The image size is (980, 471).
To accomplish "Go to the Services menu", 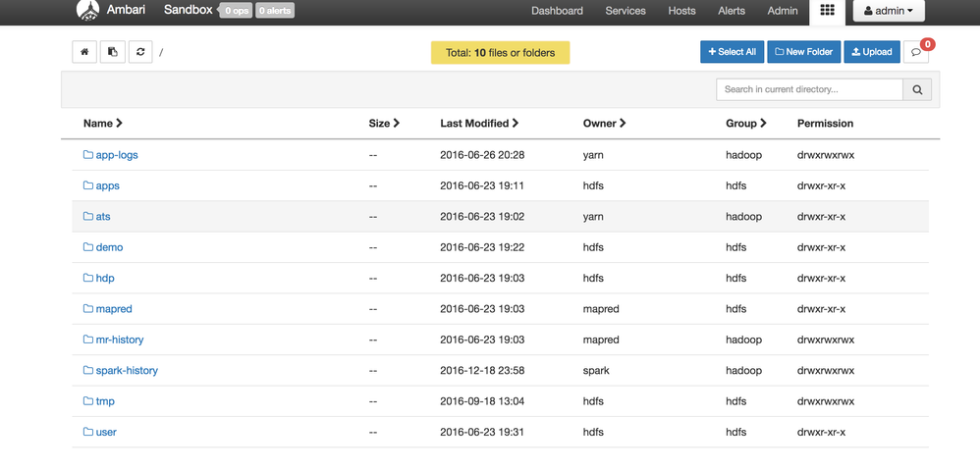I will (626, 11).
